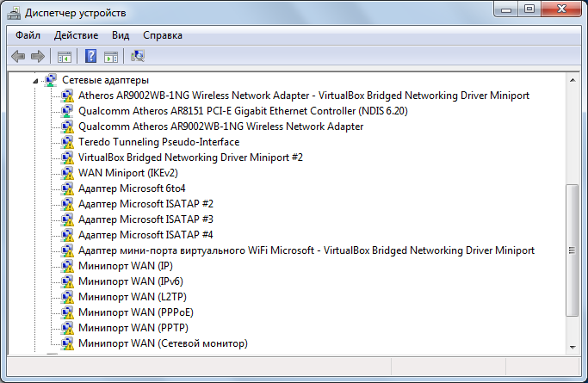Click icon beside Адаптер Microsoft ISATAP #3

click(x=67, y=219)
